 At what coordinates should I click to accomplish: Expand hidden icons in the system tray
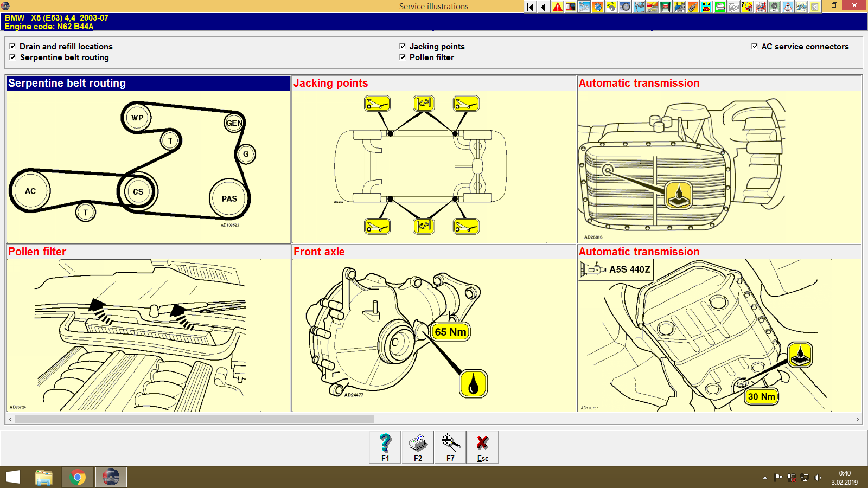click(x=764, y=477)
